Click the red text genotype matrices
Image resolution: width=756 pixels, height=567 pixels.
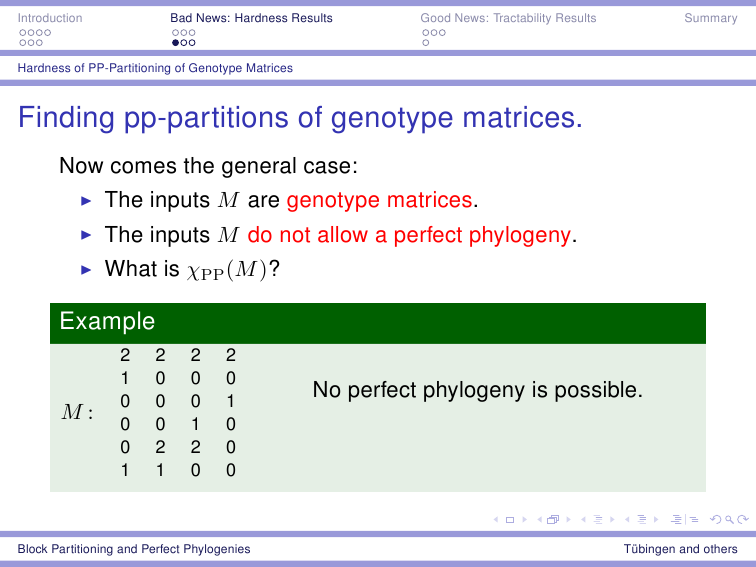click(x=379, y=200)
